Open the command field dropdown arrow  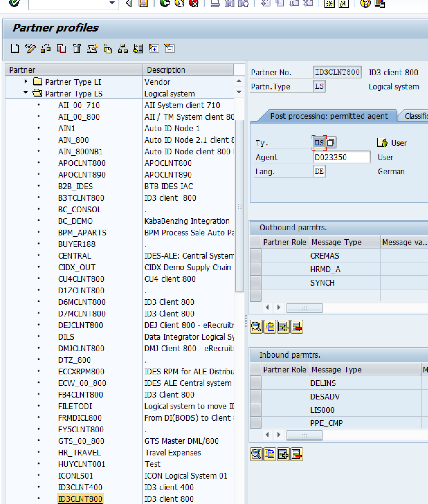[112, 3]
